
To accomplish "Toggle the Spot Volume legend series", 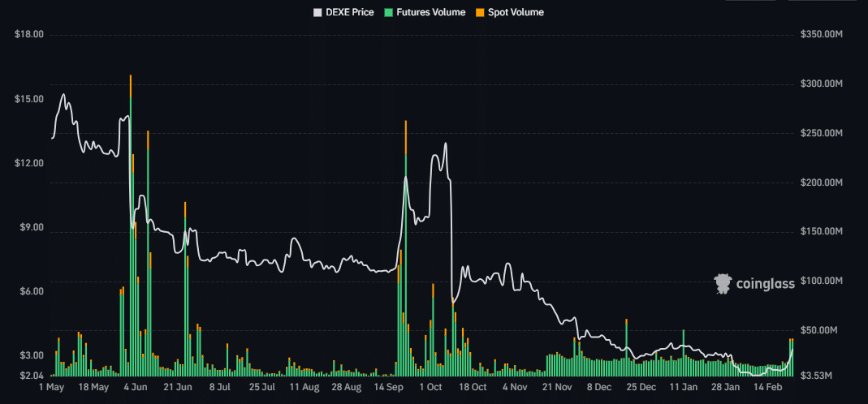I will coord(516,12).
